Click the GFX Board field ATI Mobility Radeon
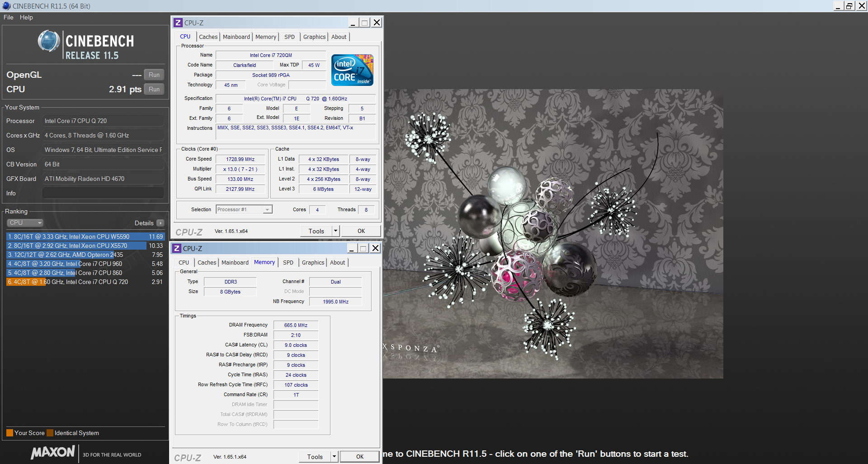The height and width of the screenshot is (464, 868). [103, 179]
